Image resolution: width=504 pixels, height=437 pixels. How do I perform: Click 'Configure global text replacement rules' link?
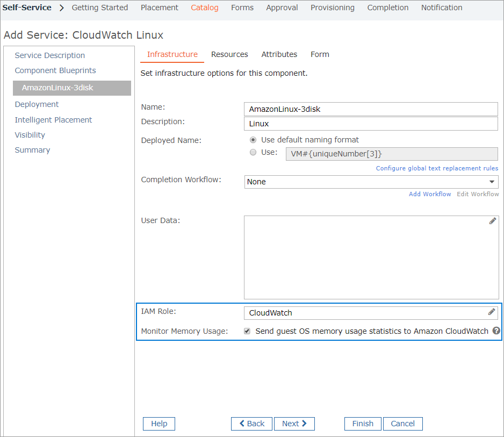point(437,168)
